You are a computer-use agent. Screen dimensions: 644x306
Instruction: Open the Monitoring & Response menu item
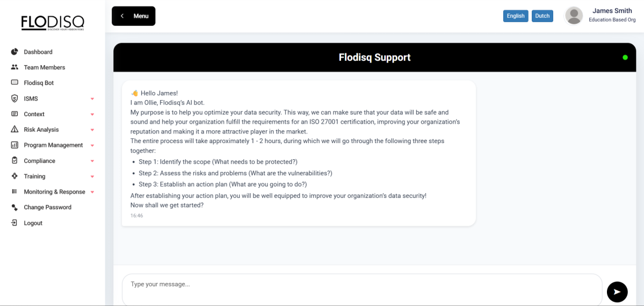tap(54, 192)
